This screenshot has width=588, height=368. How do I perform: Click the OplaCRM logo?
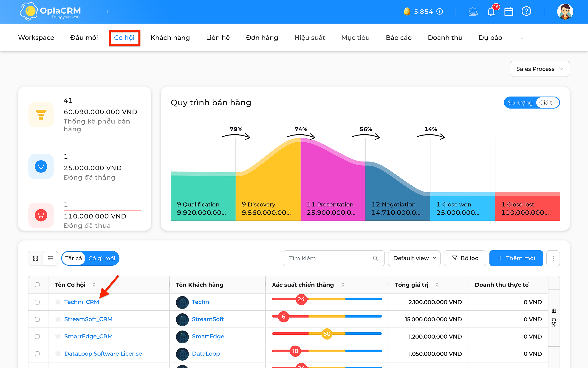(x=50, y=11)
